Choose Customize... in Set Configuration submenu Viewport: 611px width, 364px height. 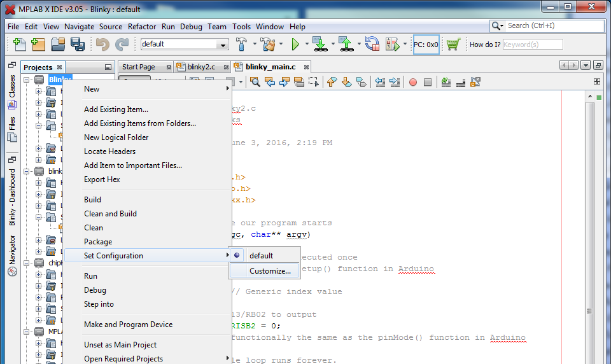pyautogui.click(x=265, y=271)
